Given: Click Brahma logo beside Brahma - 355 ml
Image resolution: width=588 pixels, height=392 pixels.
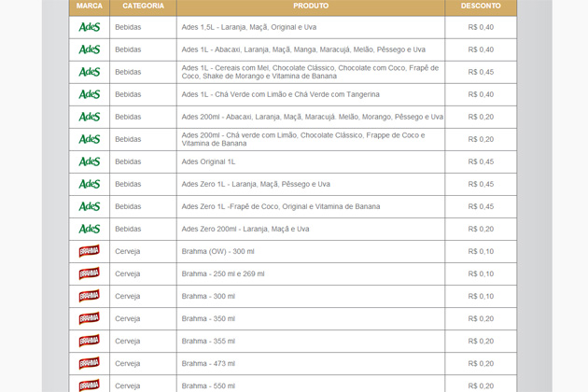Looking at the screenshot, I should 90,341.
